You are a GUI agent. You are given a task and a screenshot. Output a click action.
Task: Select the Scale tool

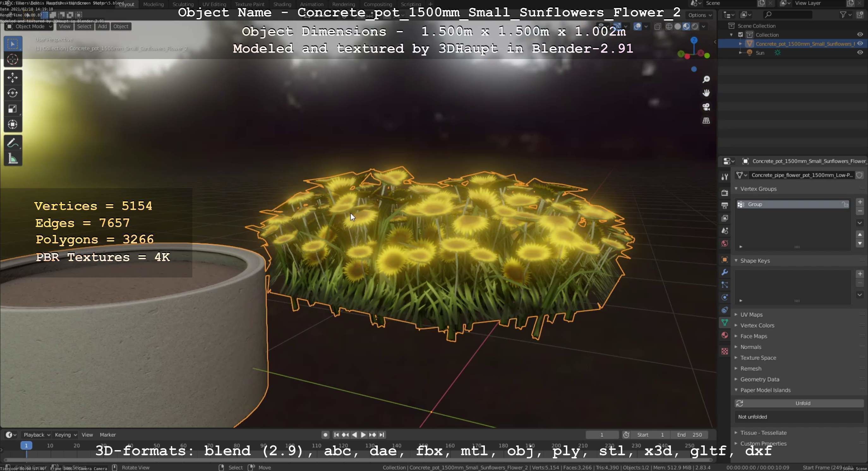click(13, 109)
